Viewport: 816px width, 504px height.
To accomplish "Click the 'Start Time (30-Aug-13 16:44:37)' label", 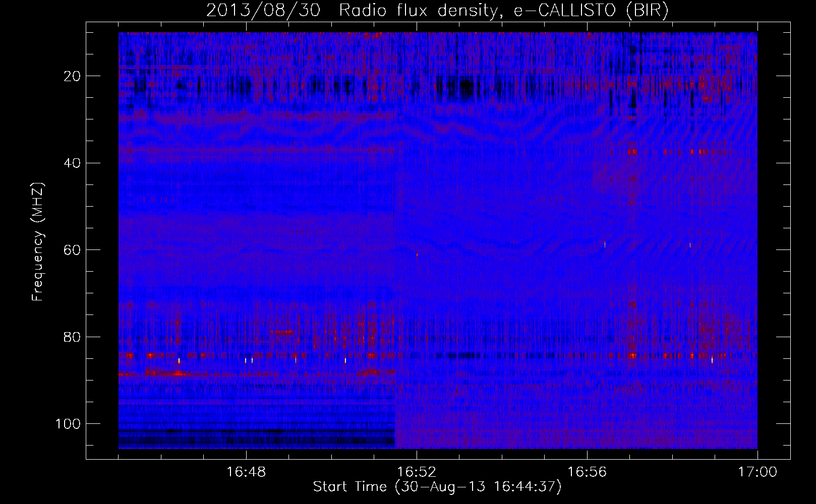I will [437, 487].
